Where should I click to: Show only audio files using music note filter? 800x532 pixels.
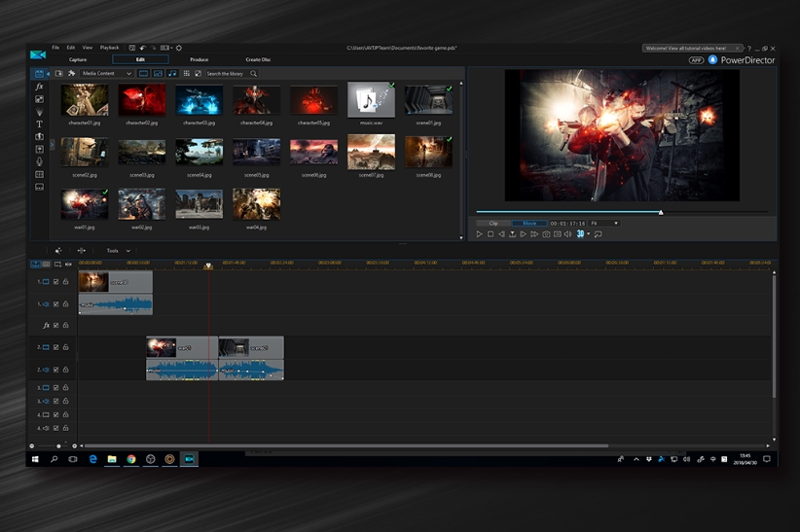pos(172,73)
